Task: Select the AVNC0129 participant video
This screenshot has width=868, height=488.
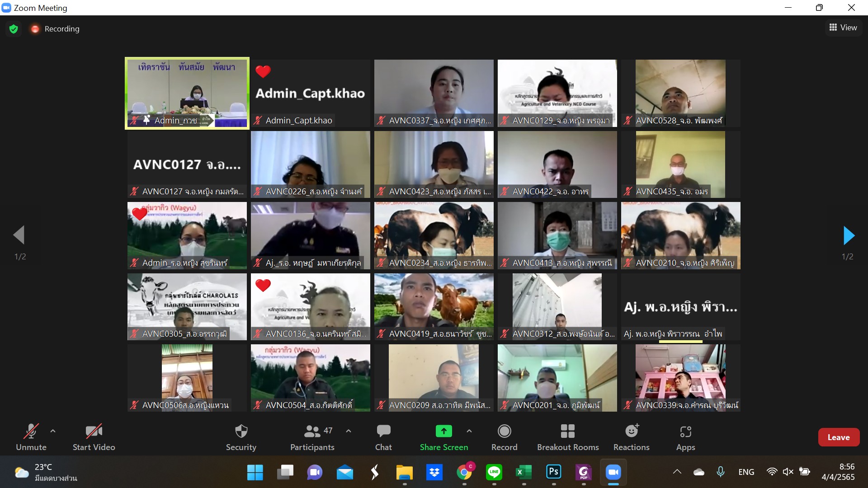Action: [x=557, y=94]
